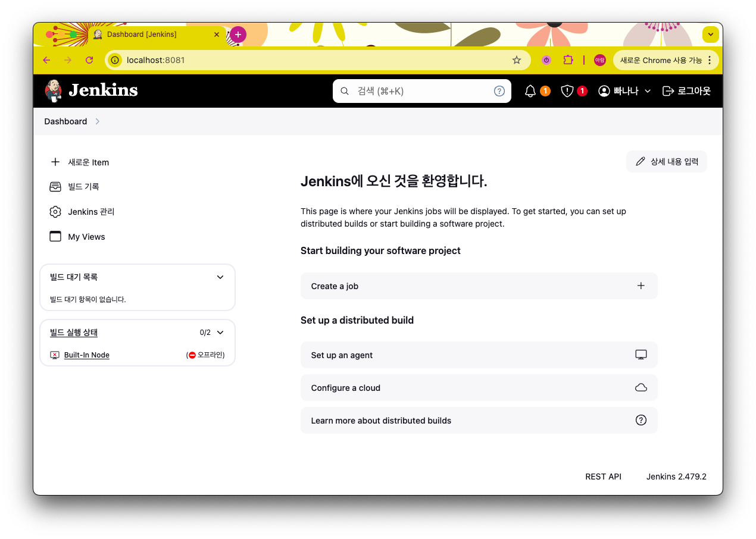The height and width of the screenshot is (539, 756).
Task: Open the Built-In Node link
Action: click(x=87, y=355)
